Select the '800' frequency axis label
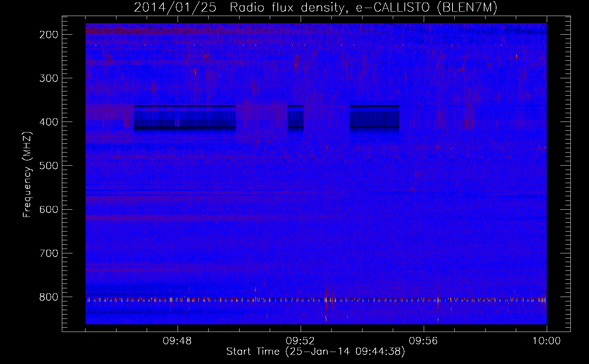 [48, 297]
